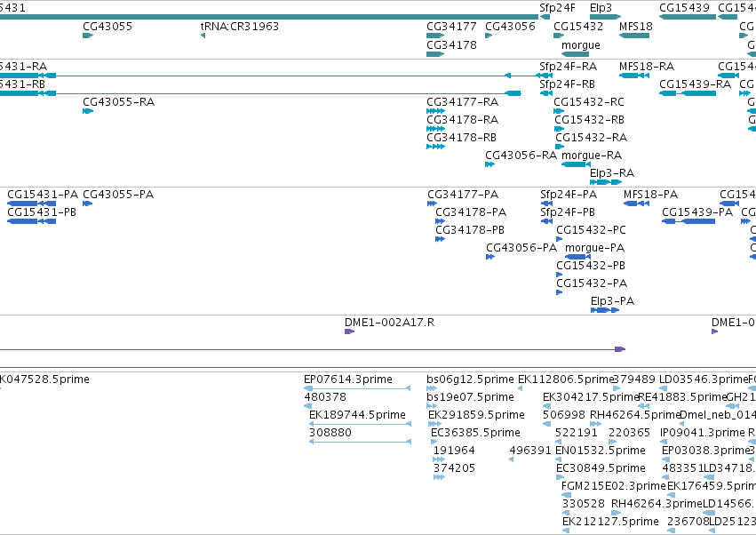Click the CG15439-RA transcript label
Image resolution: width=756 pixels, height=535 pixels.
click(696, 84)
